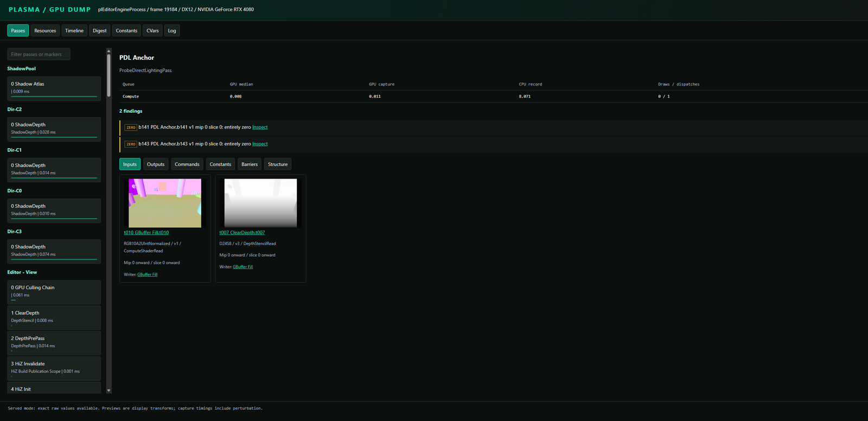The height and width of the screenshot is (421, 868).
Task: Show the Commands section
Action: coord(187,164)
